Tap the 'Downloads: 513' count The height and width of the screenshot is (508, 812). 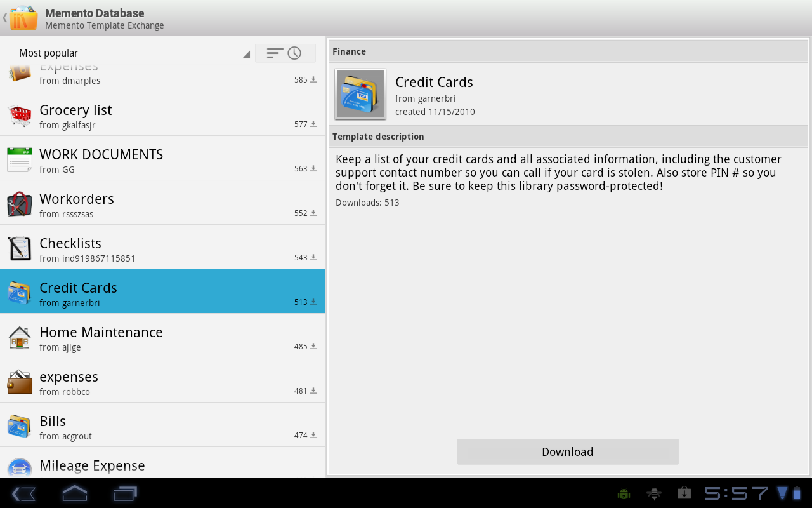click(367, 203)
